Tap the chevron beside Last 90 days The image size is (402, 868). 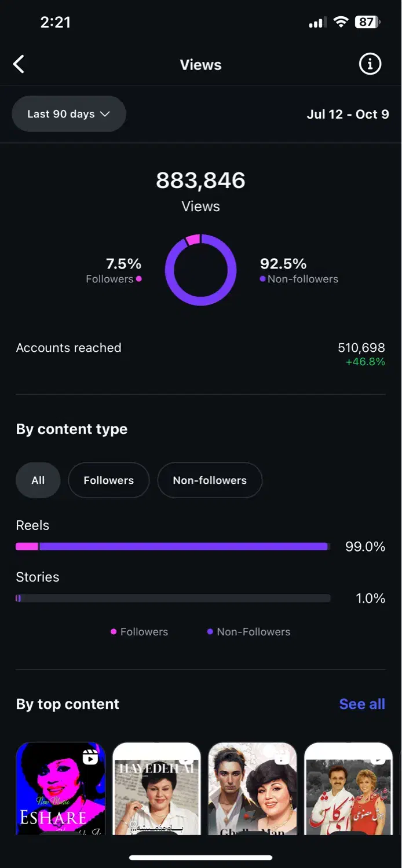(x=105, y=114)
